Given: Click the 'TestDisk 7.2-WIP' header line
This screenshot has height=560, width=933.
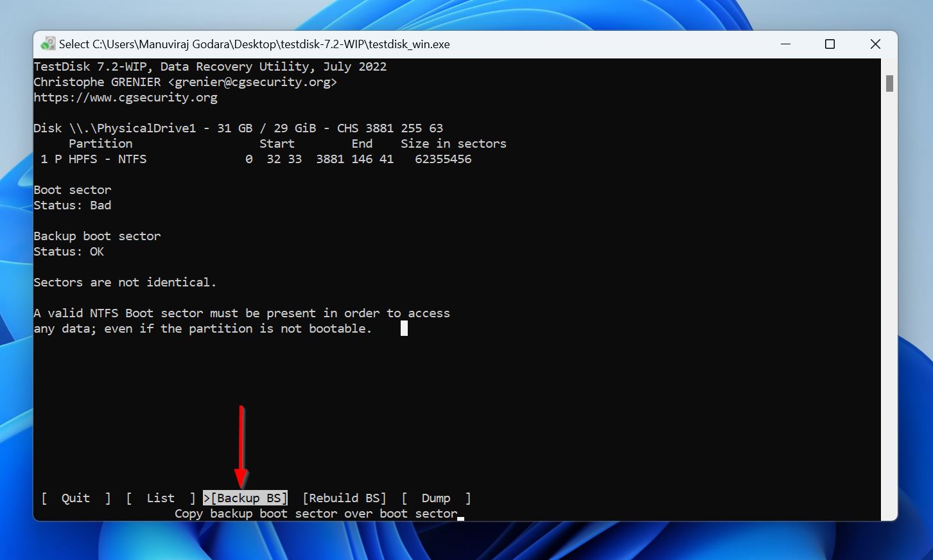Looking at the screenshot, I should [210, 67].
